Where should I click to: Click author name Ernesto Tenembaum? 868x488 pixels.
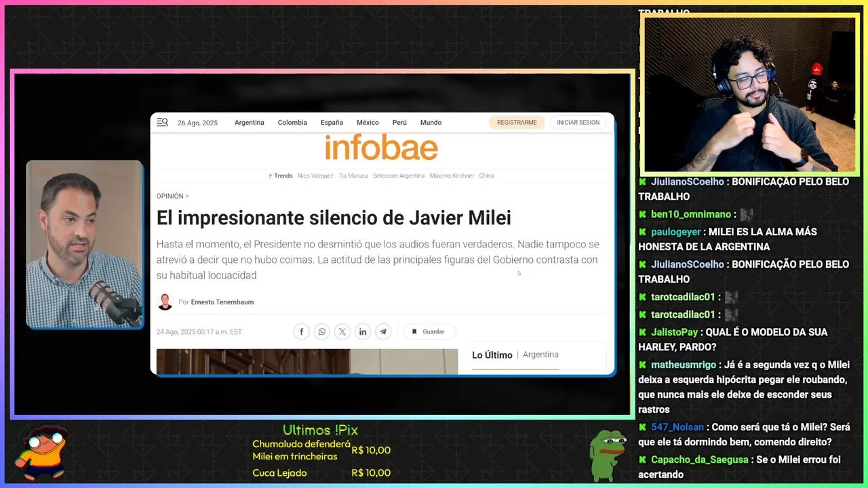pos(222,302)
